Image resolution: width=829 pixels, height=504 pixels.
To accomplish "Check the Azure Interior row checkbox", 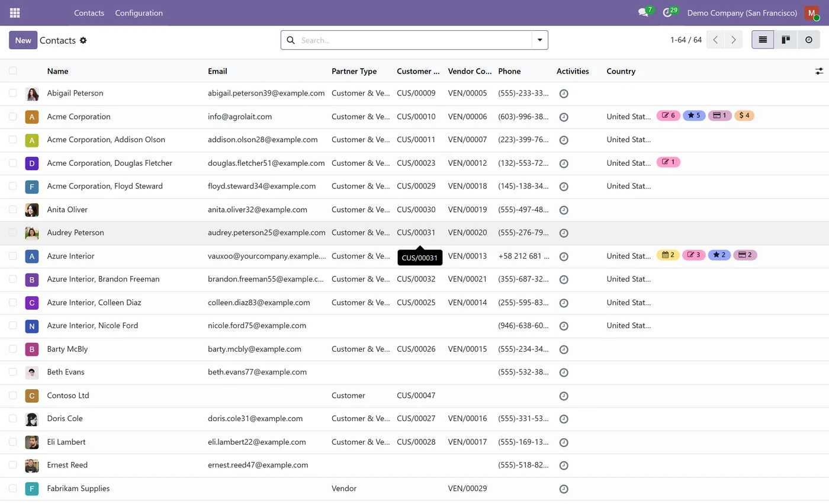I will [13, 256].
